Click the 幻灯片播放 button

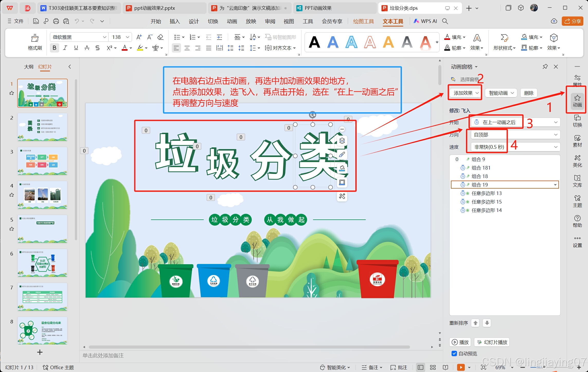point(492,342)
